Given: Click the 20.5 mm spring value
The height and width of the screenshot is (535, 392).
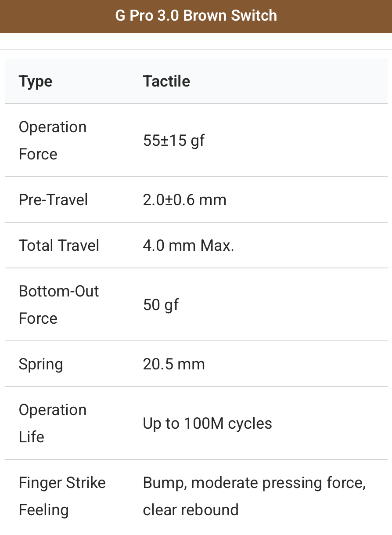Looking at the screenshot, I should pyautogui.click(x=174, y=364).
